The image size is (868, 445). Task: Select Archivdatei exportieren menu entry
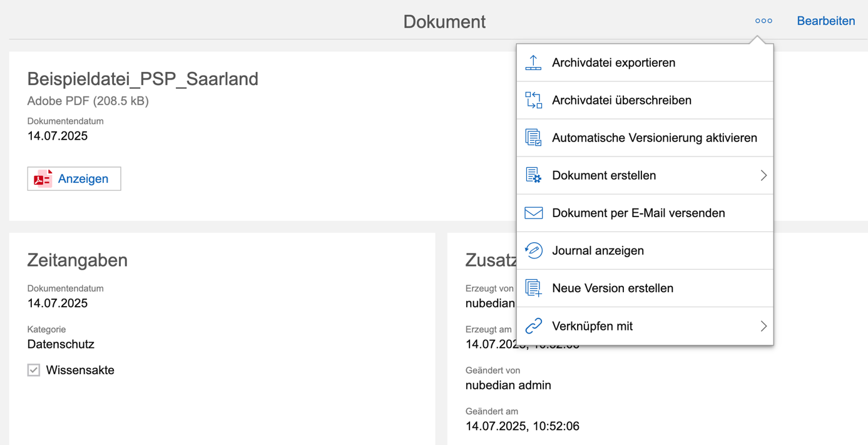click(x=613, y=63)
